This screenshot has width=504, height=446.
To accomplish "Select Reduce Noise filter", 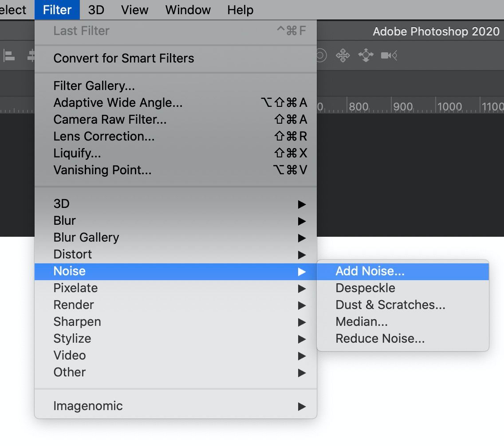I will click(403, 339).
